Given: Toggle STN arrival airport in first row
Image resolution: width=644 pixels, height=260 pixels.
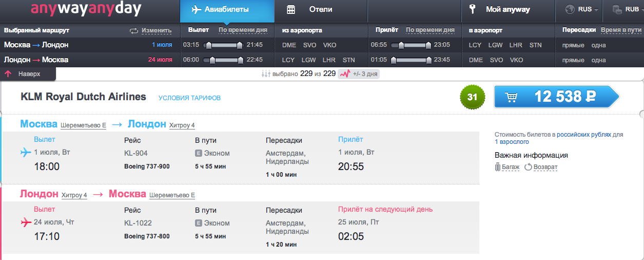Looking at the screenshot, I should pyautogui.click(x=535, y=45).
